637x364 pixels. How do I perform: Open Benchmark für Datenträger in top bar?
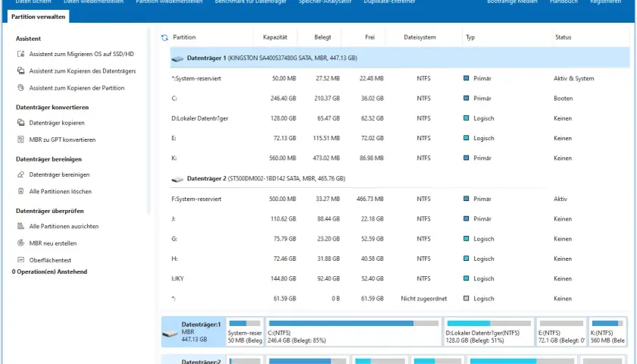point(251,2)
